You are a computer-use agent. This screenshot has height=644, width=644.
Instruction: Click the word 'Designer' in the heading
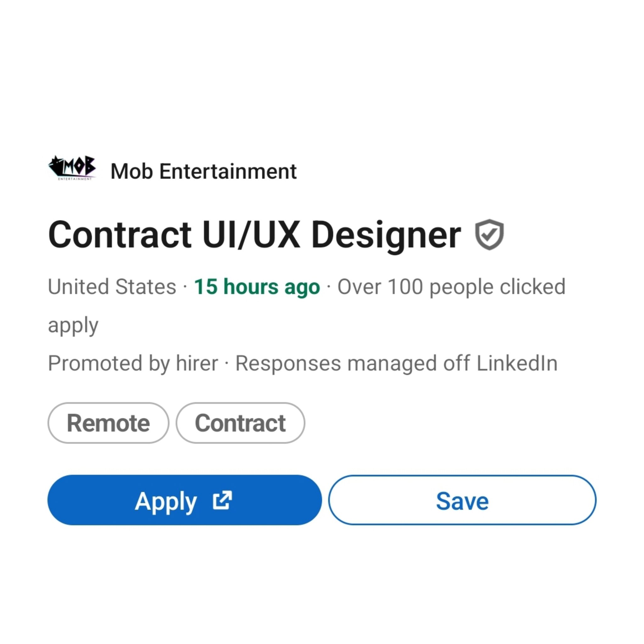pyautogui.click(x=386, y=236)
